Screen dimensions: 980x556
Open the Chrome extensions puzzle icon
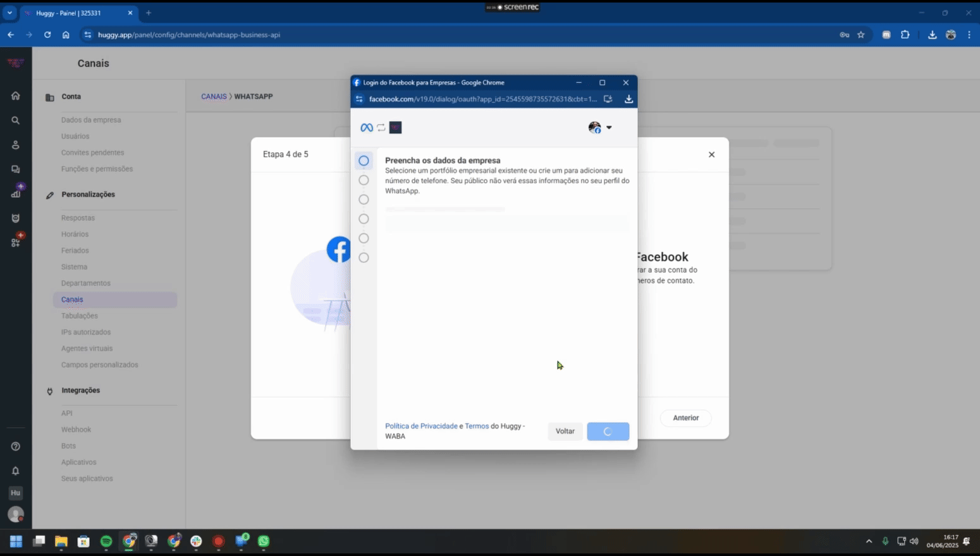coord(905,35)
